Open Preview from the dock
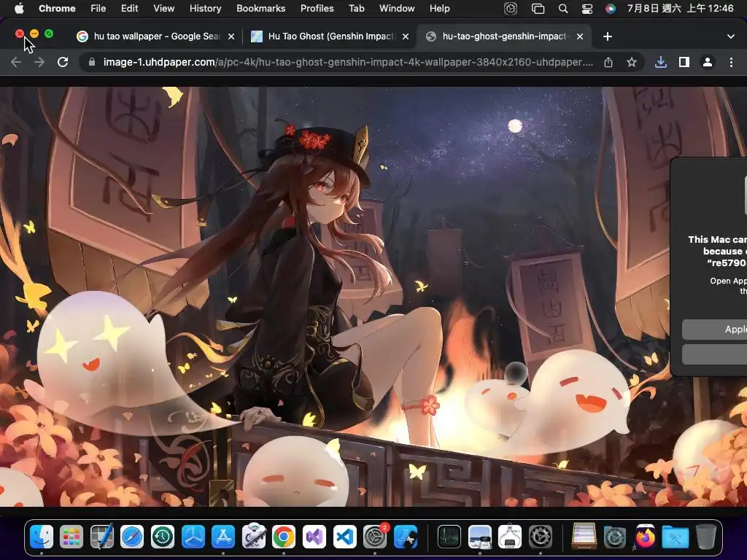This screenshot has height=560, width=747. [480, 537]
